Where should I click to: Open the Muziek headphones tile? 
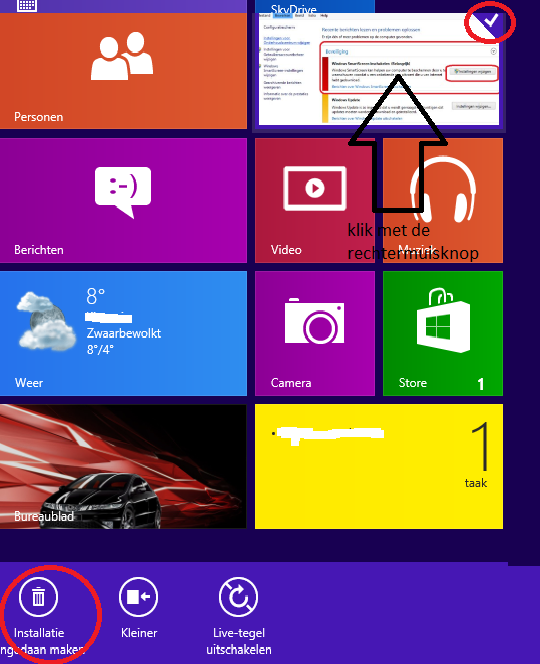coord(443,200)
